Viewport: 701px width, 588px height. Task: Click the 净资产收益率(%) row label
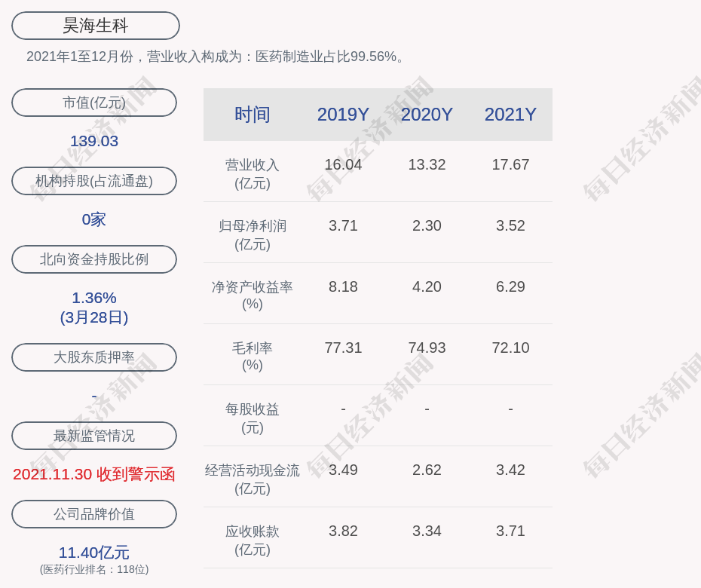253,296
